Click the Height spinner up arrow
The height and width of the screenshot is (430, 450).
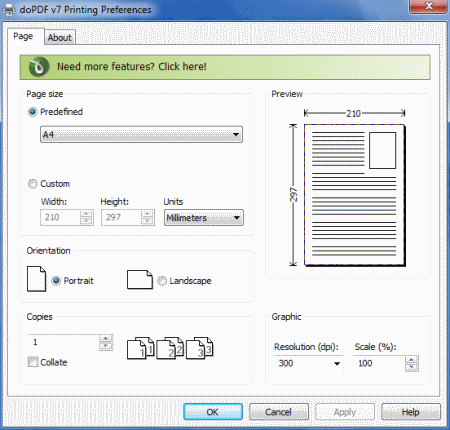[x=147, y=214]
